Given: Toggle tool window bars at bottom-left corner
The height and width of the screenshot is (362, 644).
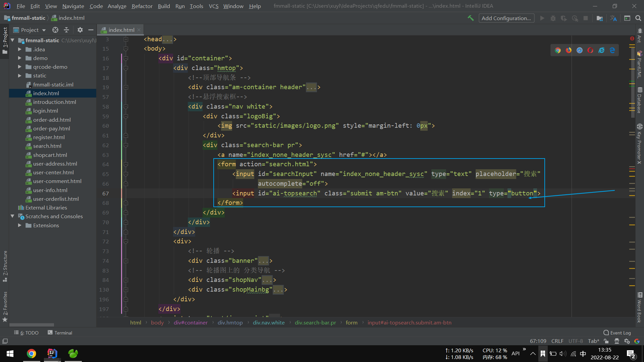Looking at the screenshot, I should point(5,341).
